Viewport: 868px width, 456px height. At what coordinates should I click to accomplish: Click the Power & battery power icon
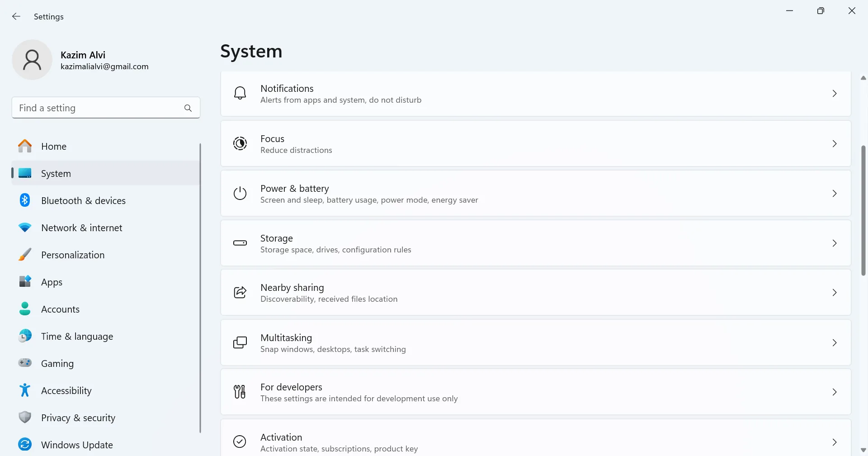pyautogui.click(x=240, y=194)
